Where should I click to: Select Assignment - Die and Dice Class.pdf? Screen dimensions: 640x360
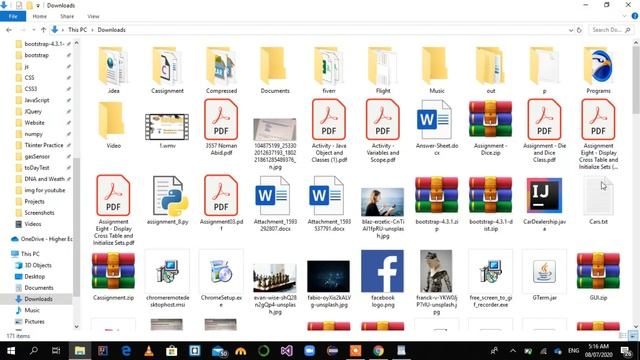[x=544, y=131]
